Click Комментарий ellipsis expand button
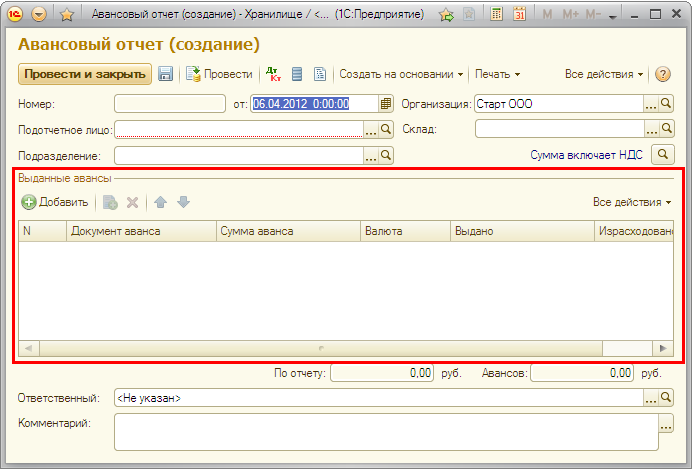 (x=666, y=424)
